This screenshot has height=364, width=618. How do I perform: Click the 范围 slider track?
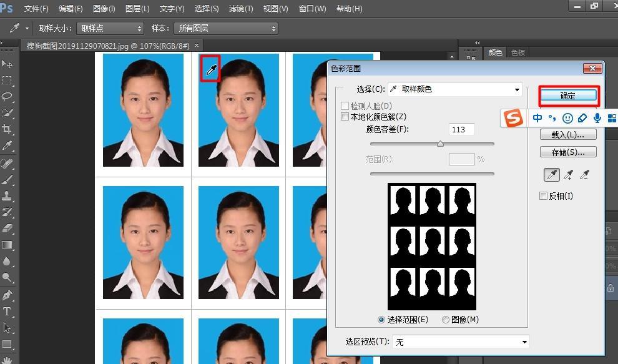tap(432, 174)
